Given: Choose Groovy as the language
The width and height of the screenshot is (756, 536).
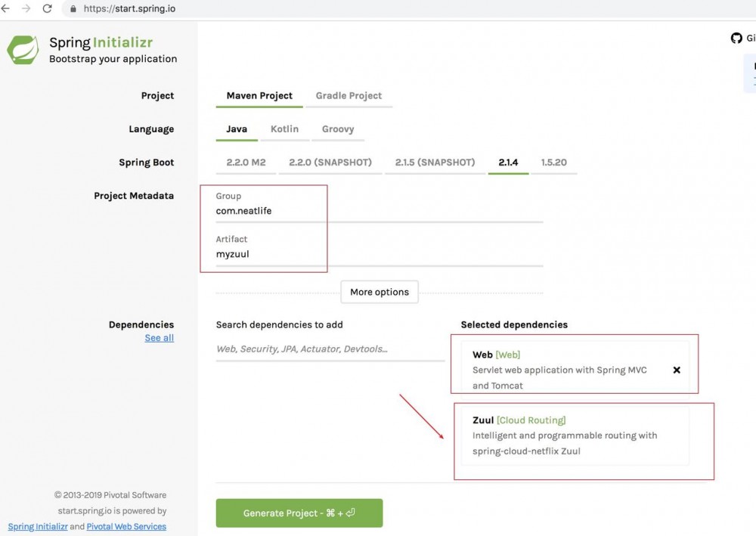Looking at the screenshot, I should 338,129.
